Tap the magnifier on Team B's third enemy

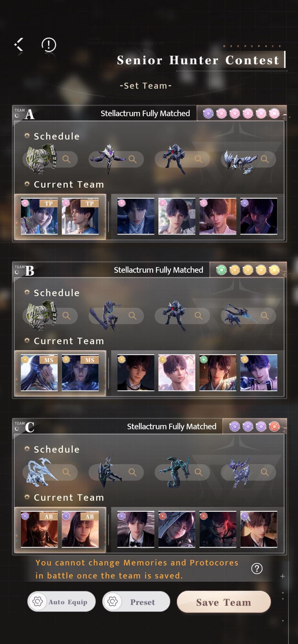pos(199,316)
